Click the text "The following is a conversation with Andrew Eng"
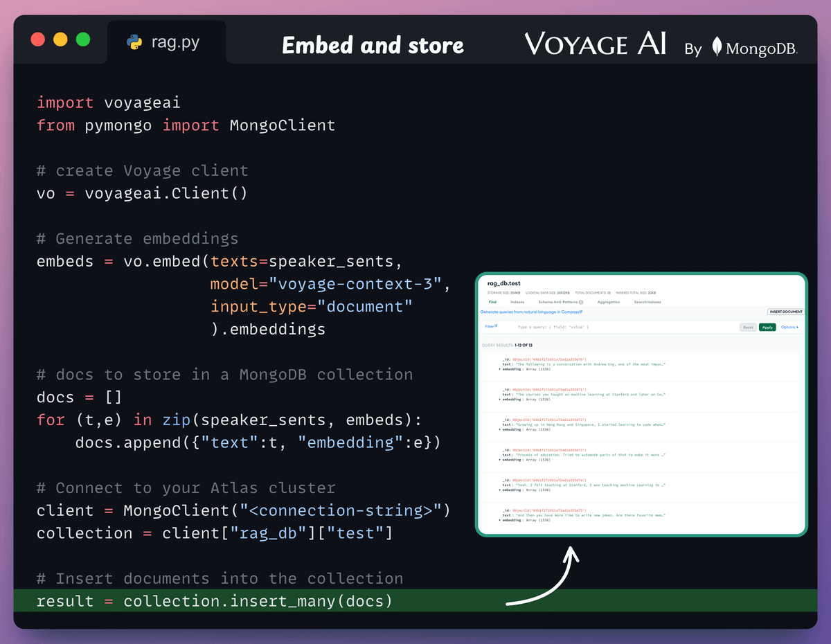Screen dimensions: 831x644 click(x=565, y=364)
